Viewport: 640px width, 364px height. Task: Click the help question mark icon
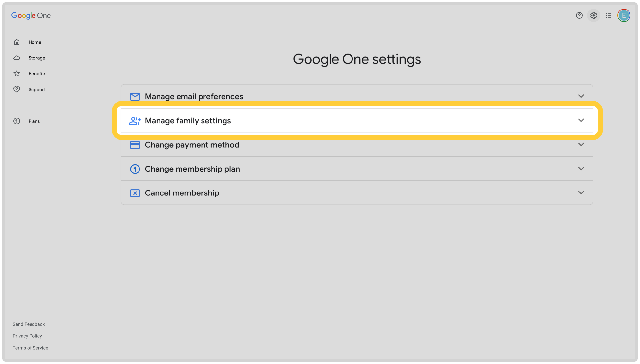579,15
